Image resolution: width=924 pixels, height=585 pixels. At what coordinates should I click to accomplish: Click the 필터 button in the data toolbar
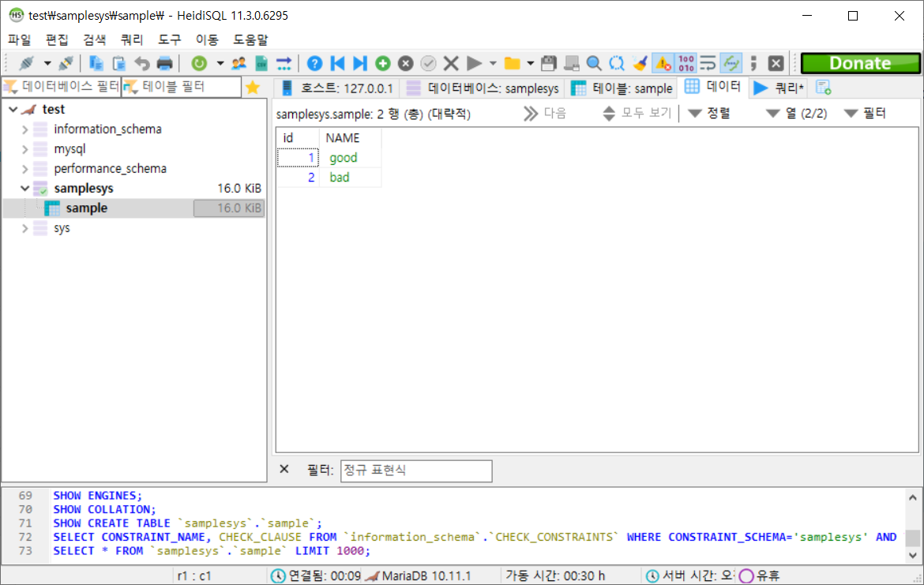click(x=865, y=113)
